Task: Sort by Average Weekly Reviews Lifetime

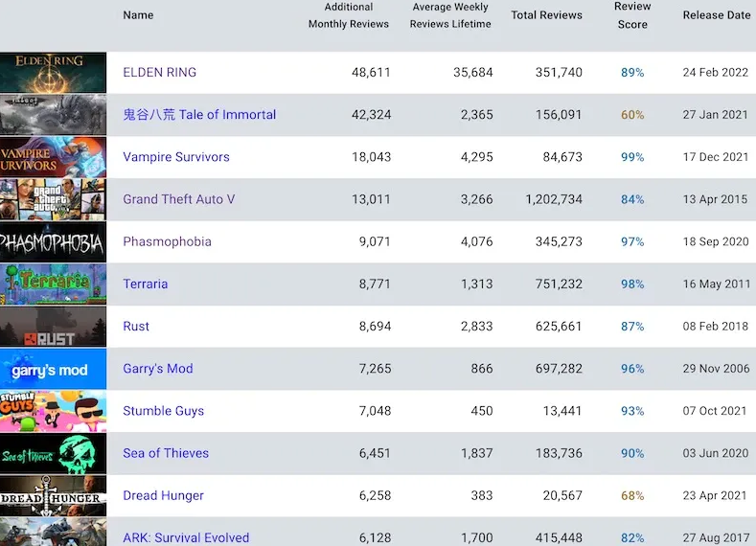Action: 450,15
